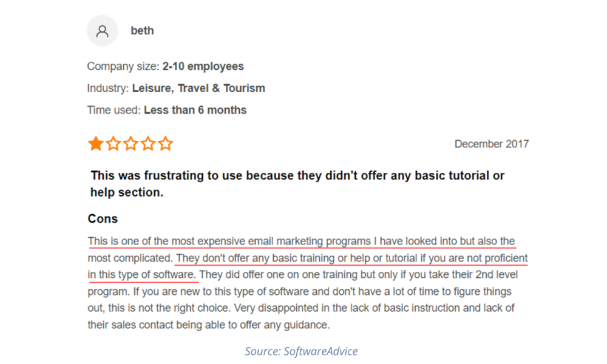
Task: Click the reviewer's avatar icon
Action: [x=102, y=31]
